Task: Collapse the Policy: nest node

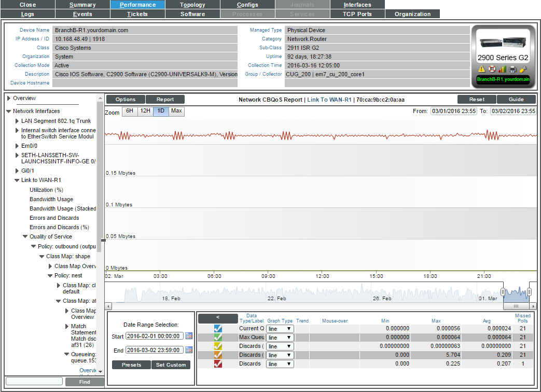Action: [50, 275]
